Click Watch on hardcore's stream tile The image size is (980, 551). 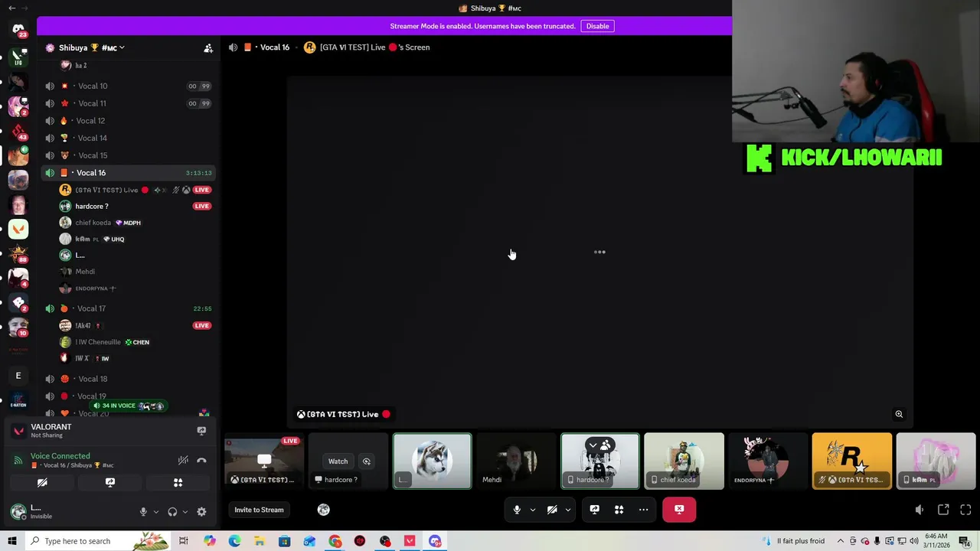pos(338,461)
